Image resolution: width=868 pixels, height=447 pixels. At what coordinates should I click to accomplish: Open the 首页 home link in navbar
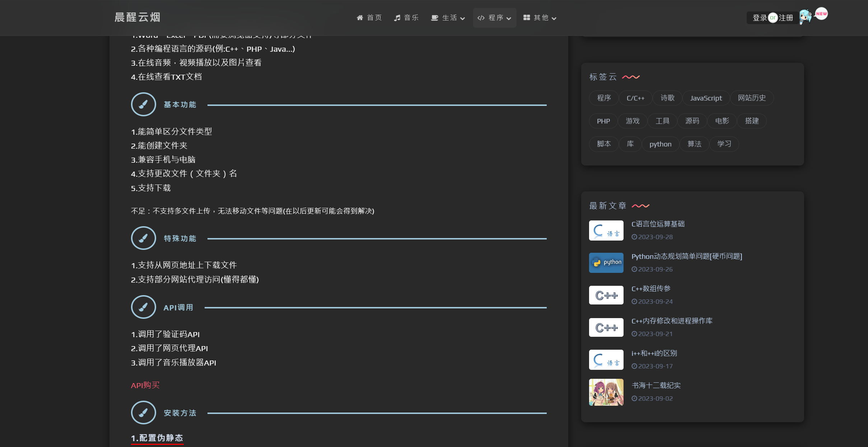pos(369,18)
